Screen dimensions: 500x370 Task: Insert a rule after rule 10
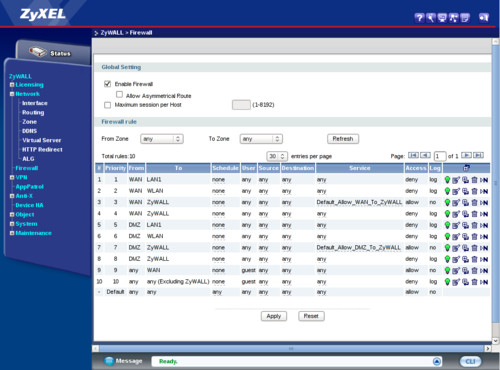click(465, 282)
